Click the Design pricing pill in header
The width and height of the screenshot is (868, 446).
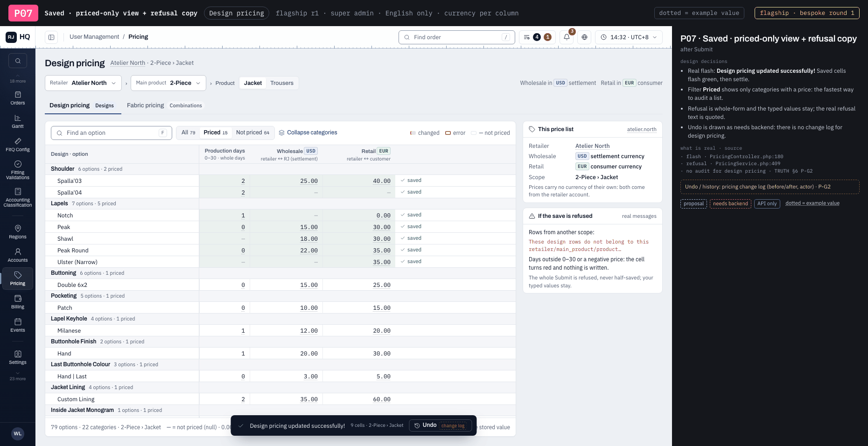pos(237,13)
